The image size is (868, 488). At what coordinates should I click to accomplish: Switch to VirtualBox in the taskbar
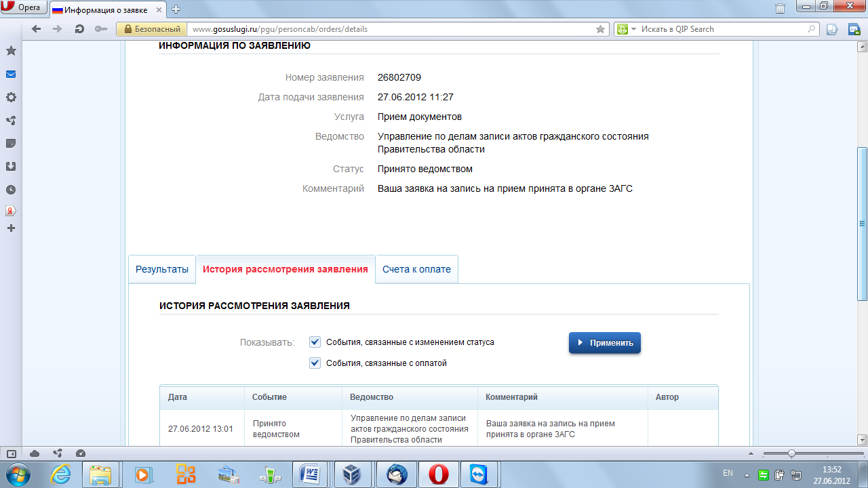pyautogui.click(x=353, y=474)
